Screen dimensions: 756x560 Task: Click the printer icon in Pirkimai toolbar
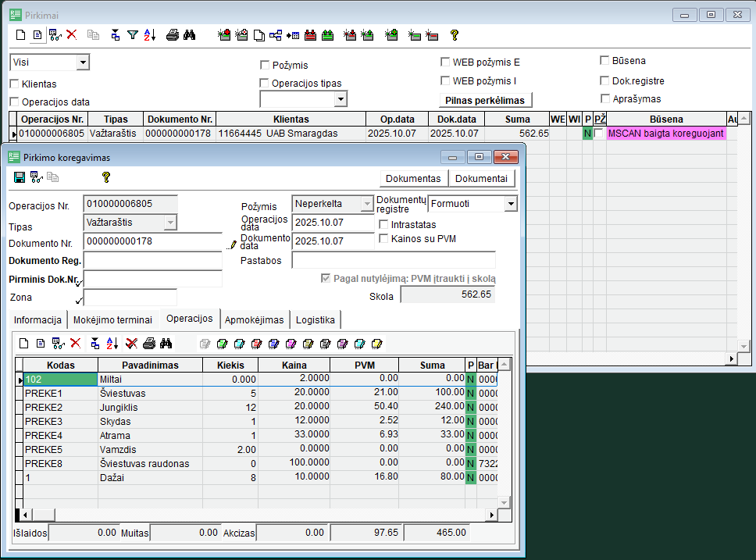click(173, 34)
